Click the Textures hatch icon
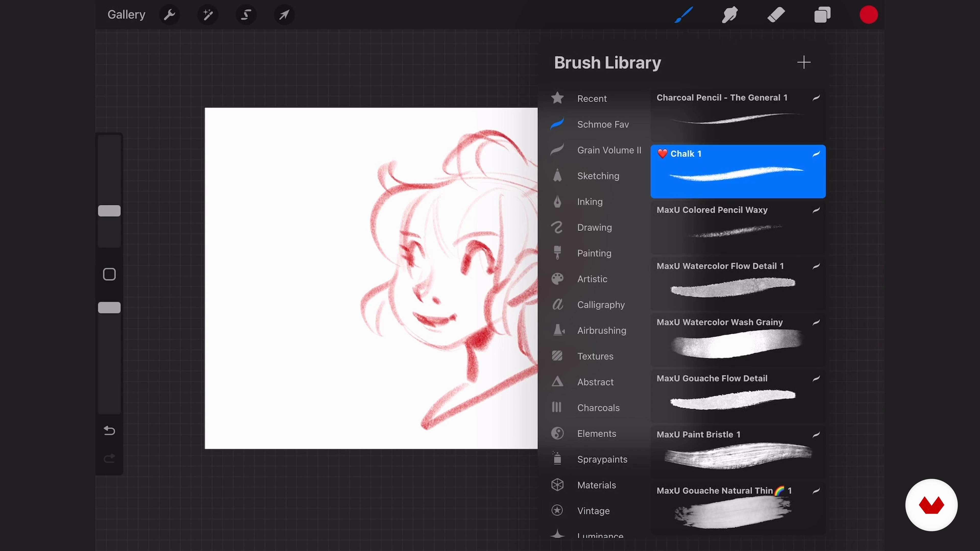The height and width of the screenshot is (551, 980). click(557, 356)
